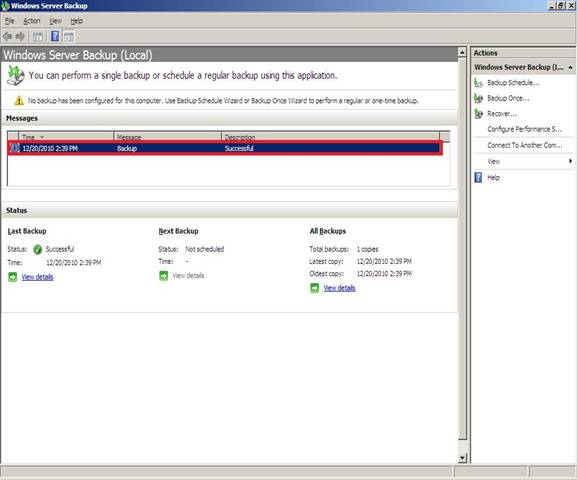Click the Actions pane title
The image size is (577, 480).
pos(485,53)
